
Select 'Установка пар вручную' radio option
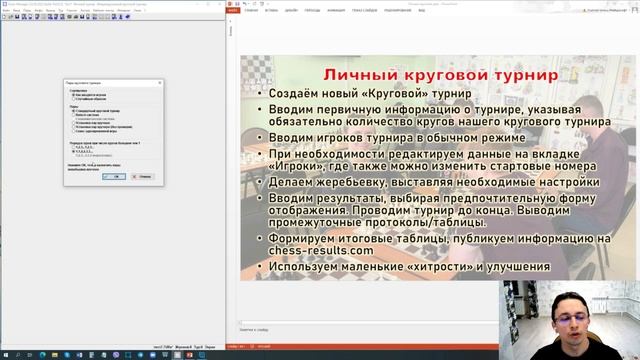73,123
